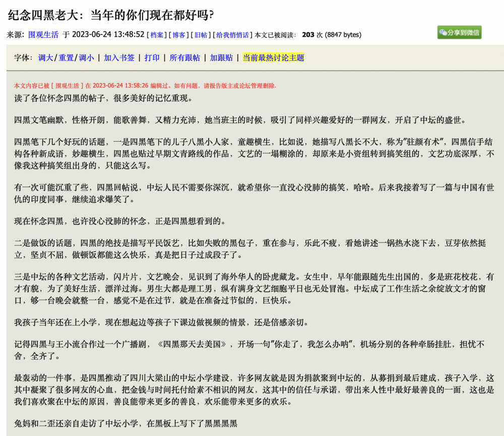Open the author's 档案 profile link
The height and width of the screenshot is (436, 504).
pos(157,35)
